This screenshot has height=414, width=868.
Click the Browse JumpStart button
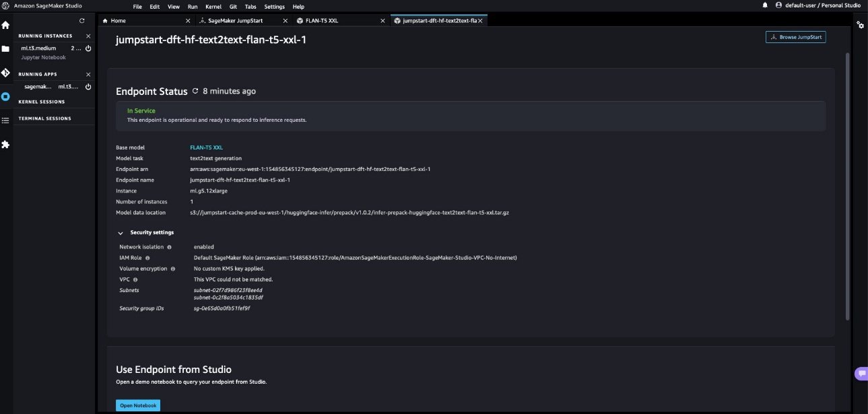pos(795,37)
